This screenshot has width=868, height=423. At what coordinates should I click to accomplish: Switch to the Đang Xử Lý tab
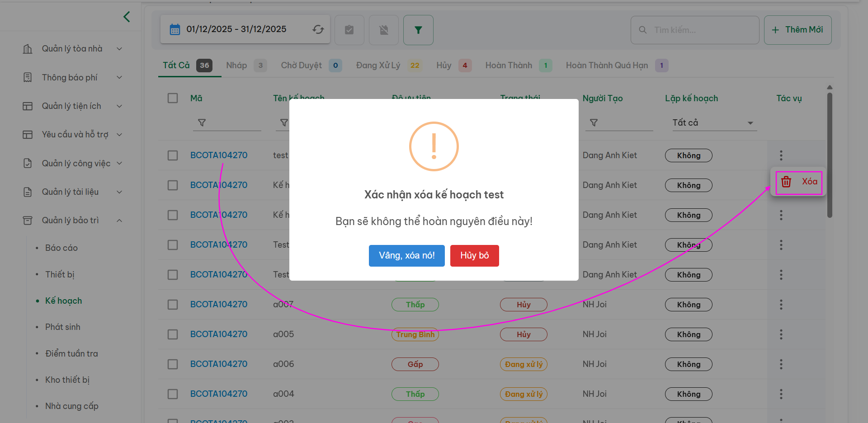378,66
